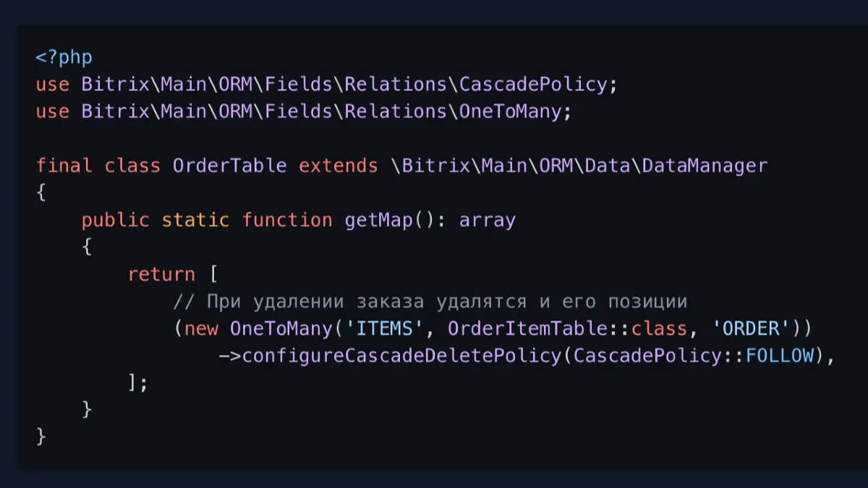Click the public keyword

[115, 220]
